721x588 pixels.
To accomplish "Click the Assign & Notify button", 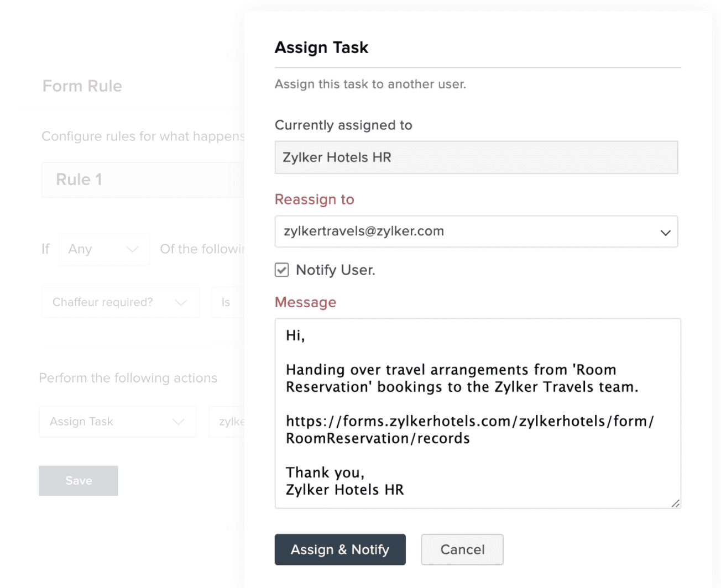I will coord(340,549).
